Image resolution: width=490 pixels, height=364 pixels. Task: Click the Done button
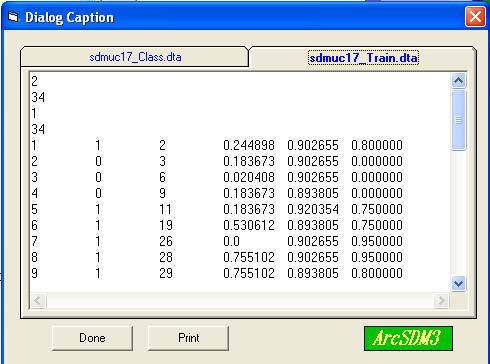click(92, 338)
